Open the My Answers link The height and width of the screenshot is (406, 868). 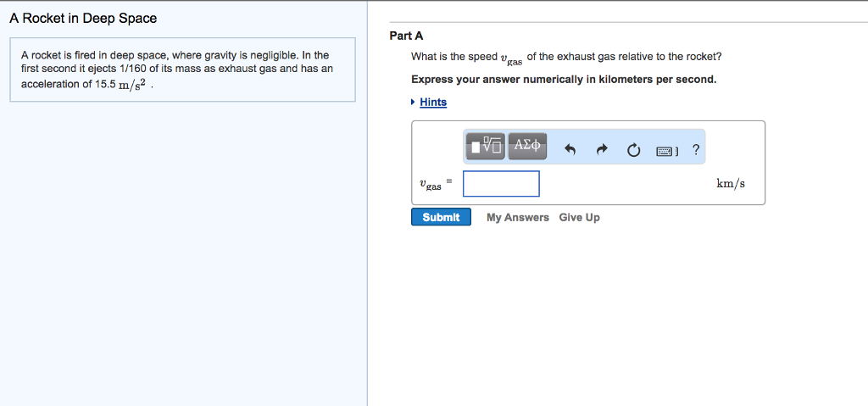pyautogui.click(x=517, y=218)
